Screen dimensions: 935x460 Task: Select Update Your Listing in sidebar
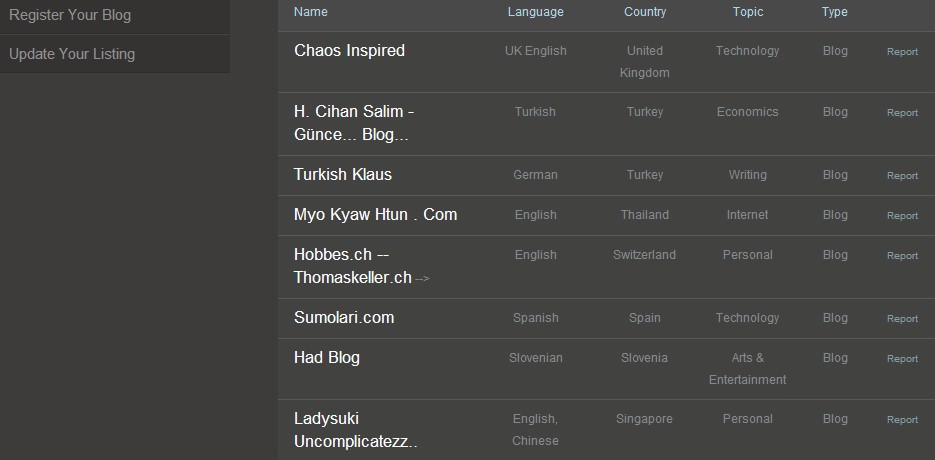click(72, 54)
